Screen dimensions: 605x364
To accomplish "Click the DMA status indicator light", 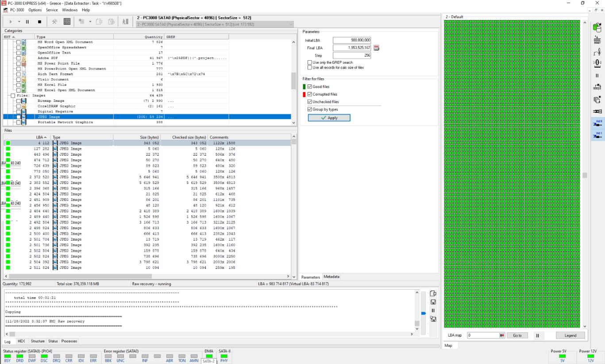I will click(x=209, y=356).
